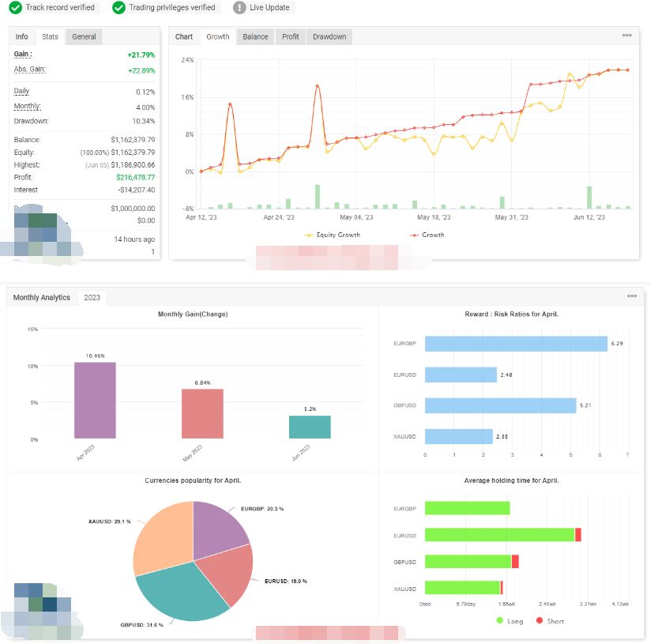Click the Live Update exclamation icon
Screen dimensions: 654x644
239,8
